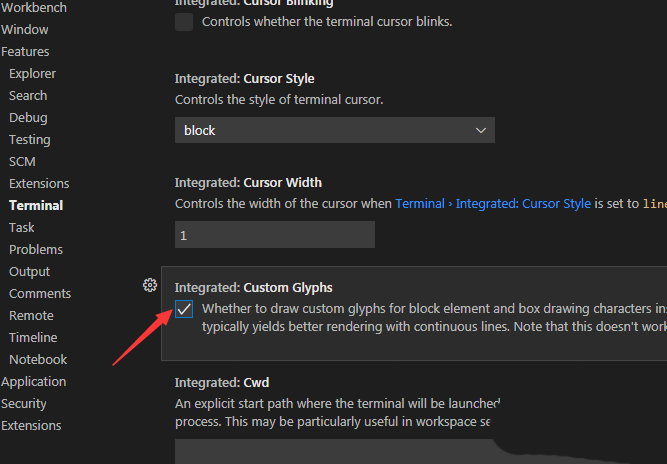Select Explorer in the settings tree
The width and height of the screenshot is (667, 464).
(x=32, y=74)
